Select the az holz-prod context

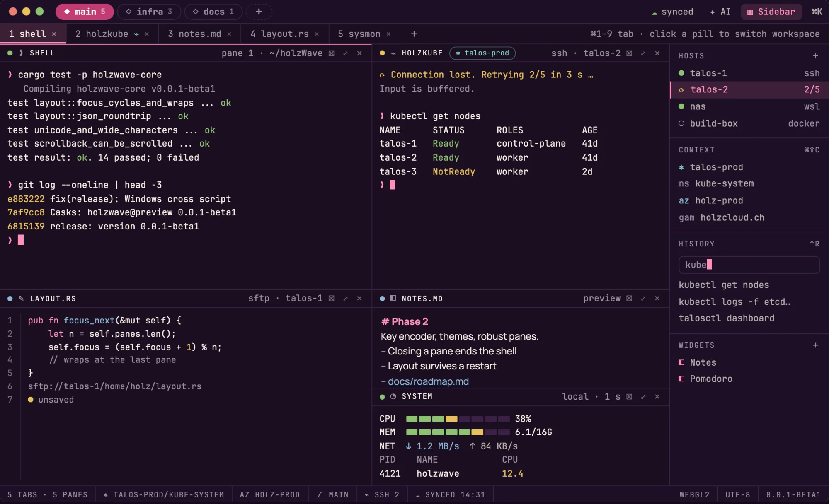coord(749,200)
